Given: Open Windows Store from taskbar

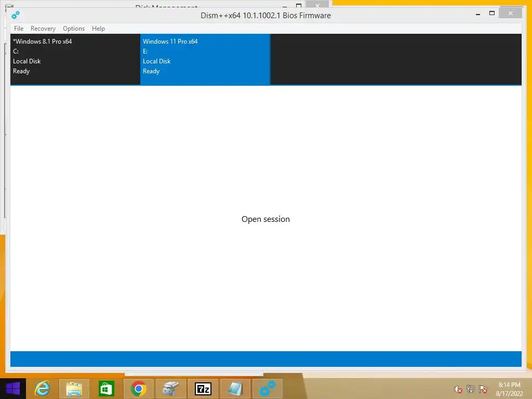Looking at the screenshot, I should [x=106, y=389].
